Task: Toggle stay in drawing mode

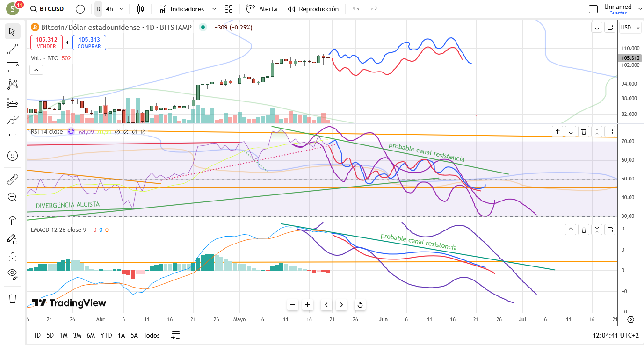Action: pos(13,238)
